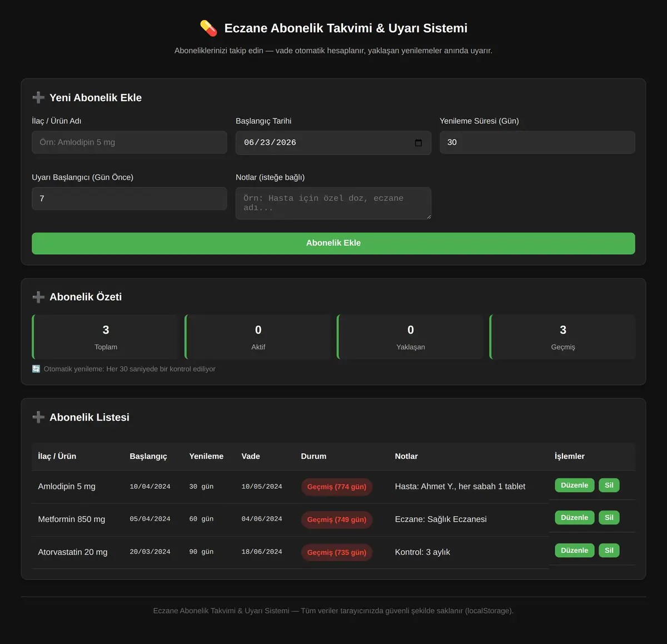Image resolution: width=667 pixels, height=644 pixels.
Task: Select the Geçmiş summary card
Action: click(x=563, y=337)
